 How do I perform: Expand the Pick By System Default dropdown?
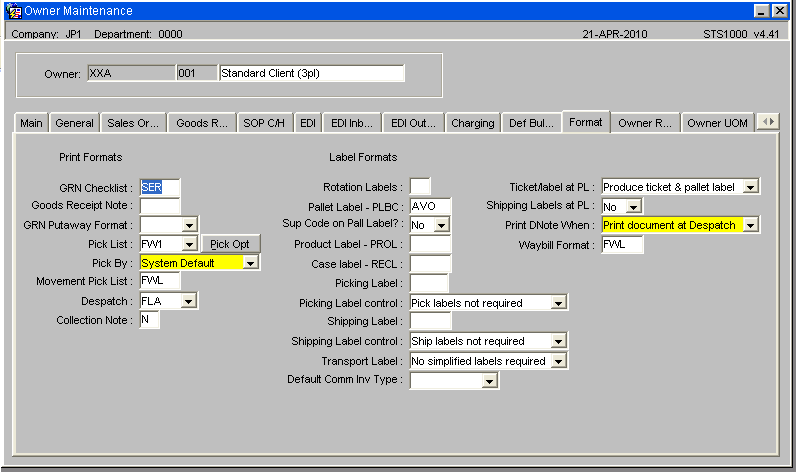(x=250, y=263)
